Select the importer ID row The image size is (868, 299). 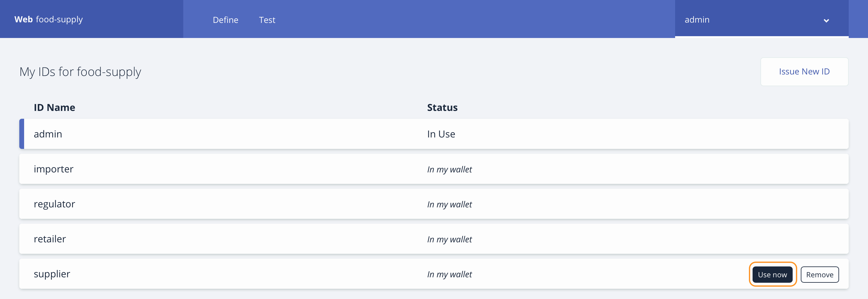point(434,169)
